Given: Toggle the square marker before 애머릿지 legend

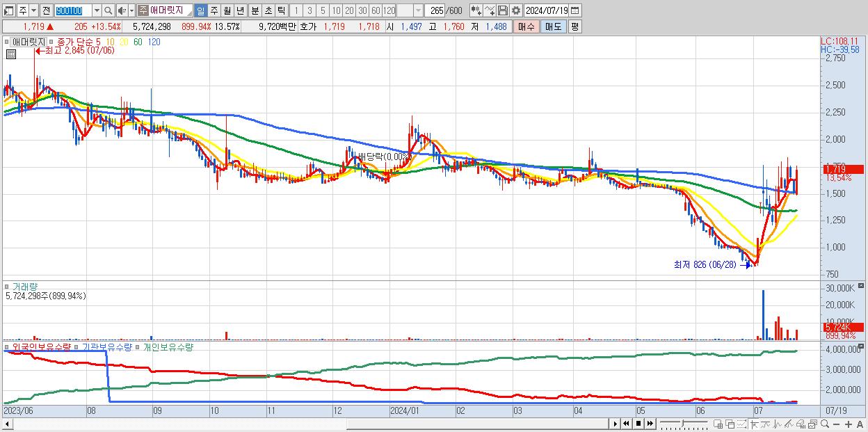Looking at the screenshot, I should (x=7, y=42).
